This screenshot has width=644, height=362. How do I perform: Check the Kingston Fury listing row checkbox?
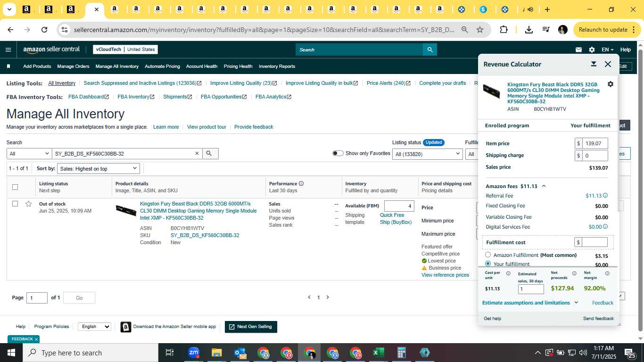pos(15,204)
